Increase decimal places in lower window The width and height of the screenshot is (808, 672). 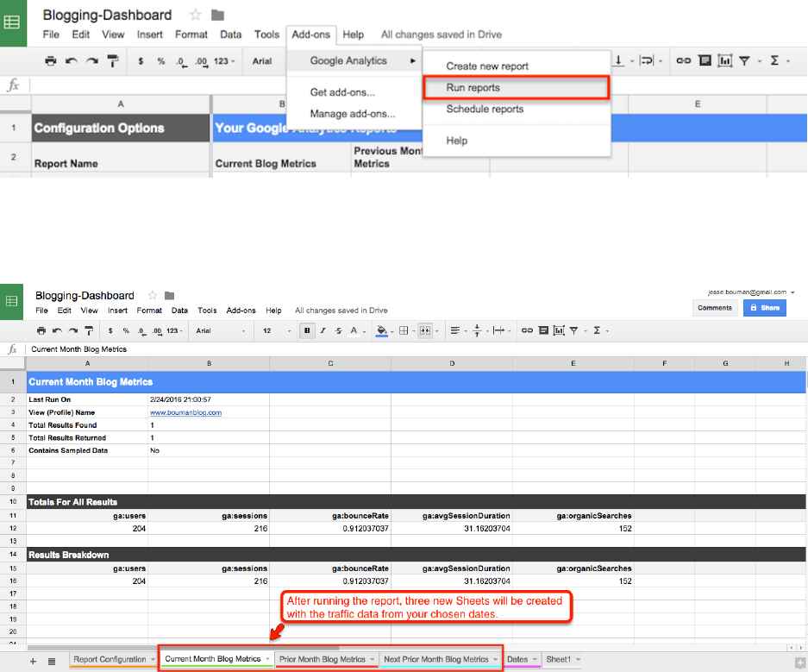coord(157,331)
